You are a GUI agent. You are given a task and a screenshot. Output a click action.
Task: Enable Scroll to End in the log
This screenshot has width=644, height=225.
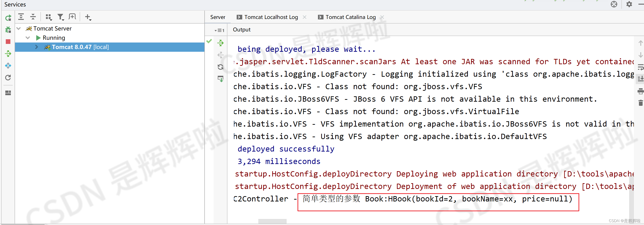pyautogui.click(x=641, y=79)
